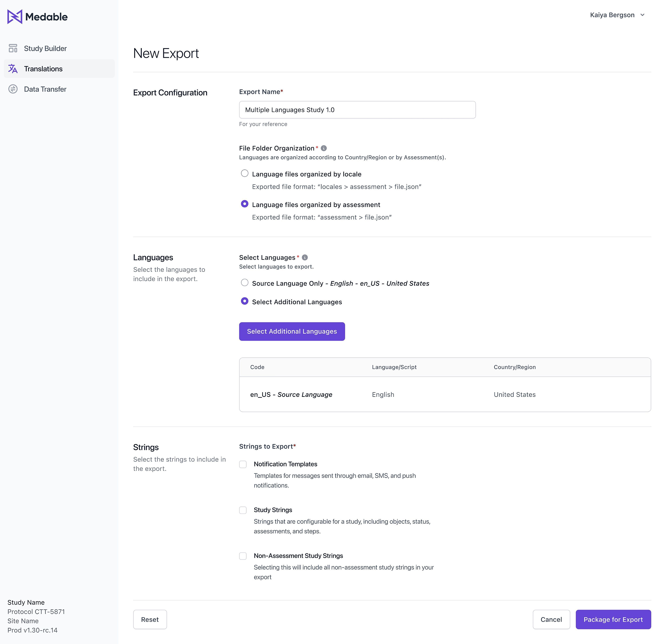Check the Study Strings checkbox
Screen dimensions: 666x644
243,510
